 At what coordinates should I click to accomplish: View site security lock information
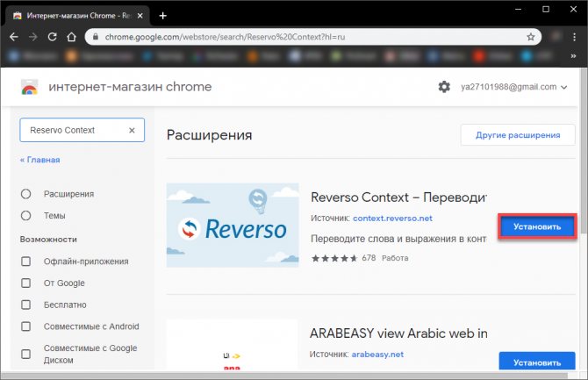pos(96,37)
